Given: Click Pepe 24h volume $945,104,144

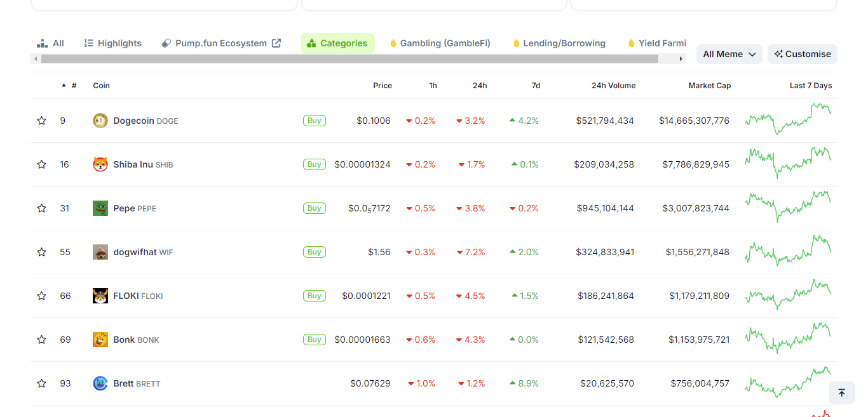Looking at the screenshot, I should (605, 208).
